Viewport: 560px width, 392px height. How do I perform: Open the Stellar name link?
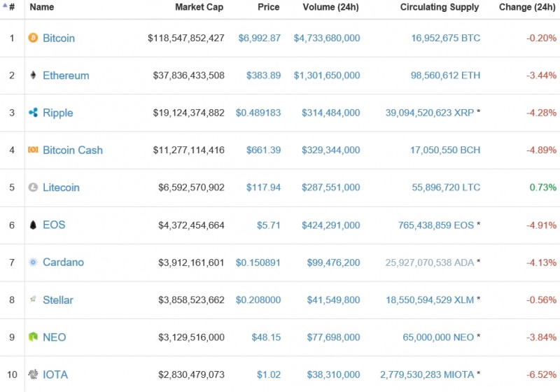(58, 300)
